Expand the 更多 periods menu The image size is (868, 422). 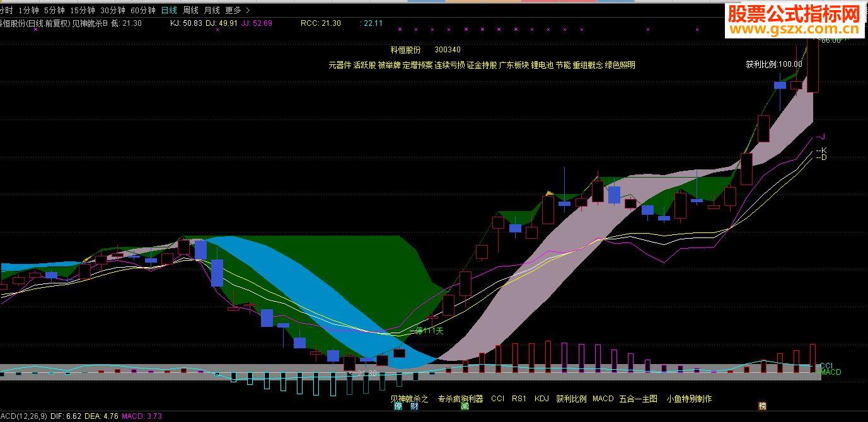click(237, 10)
